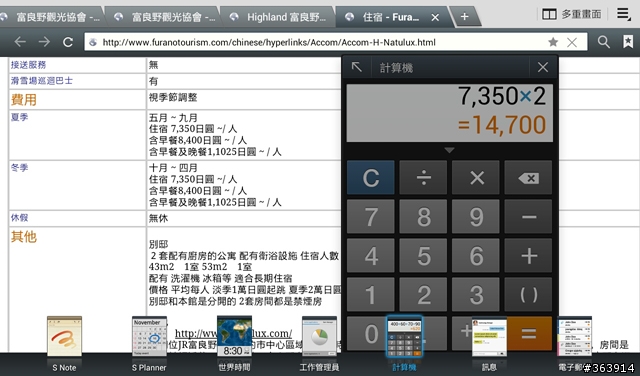This screenshot has width=640, height=376.
Task: Close the 計算機 popup window
Action: pos(543,67)
